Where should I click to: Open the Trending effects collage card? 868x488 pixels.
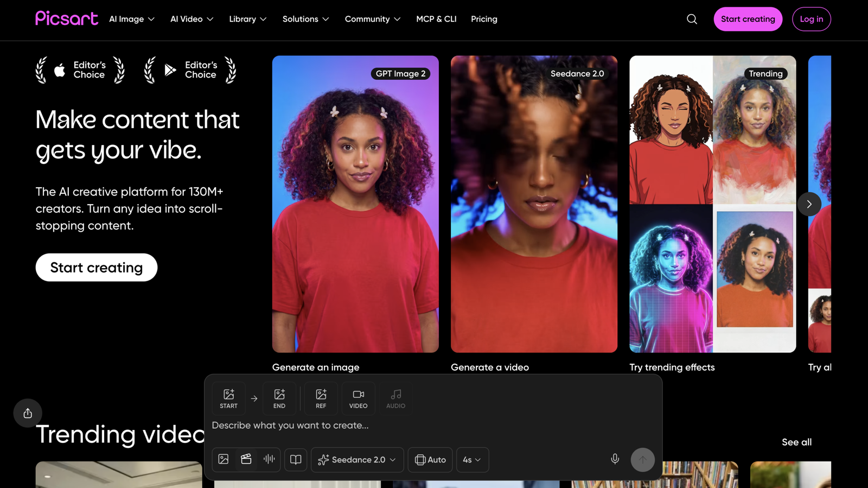coord(713,204)
